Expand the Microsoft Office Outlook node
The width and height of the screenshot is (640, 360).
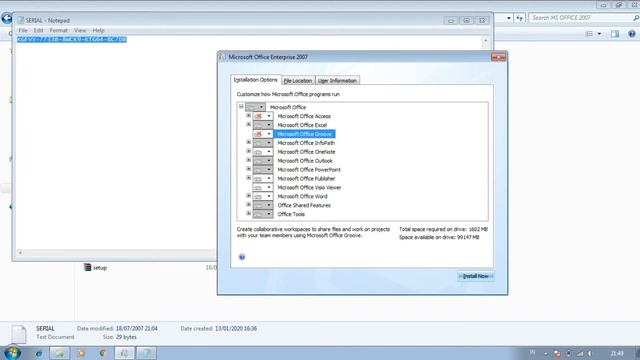point(249,160)
